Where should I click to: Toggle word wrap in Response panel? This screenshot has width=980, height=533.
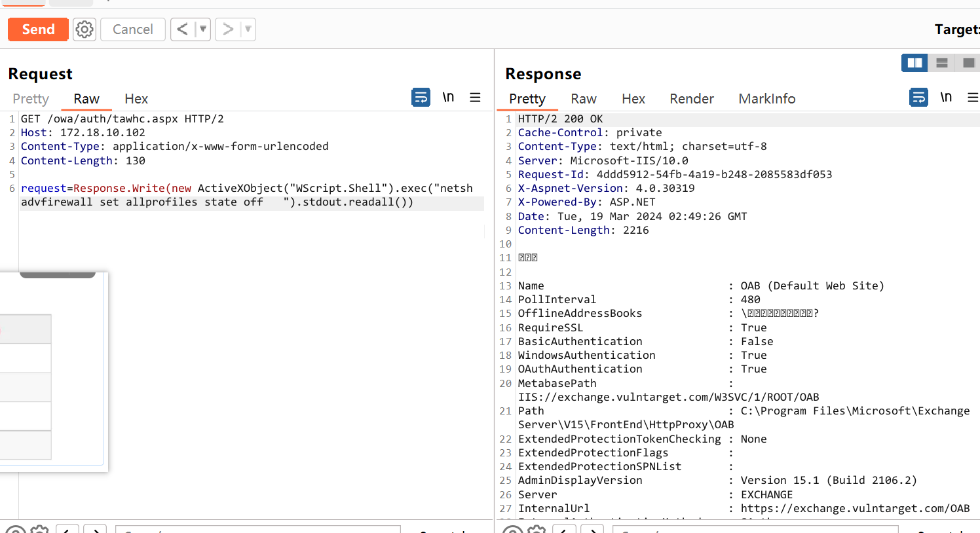click(x=919, y=98)
